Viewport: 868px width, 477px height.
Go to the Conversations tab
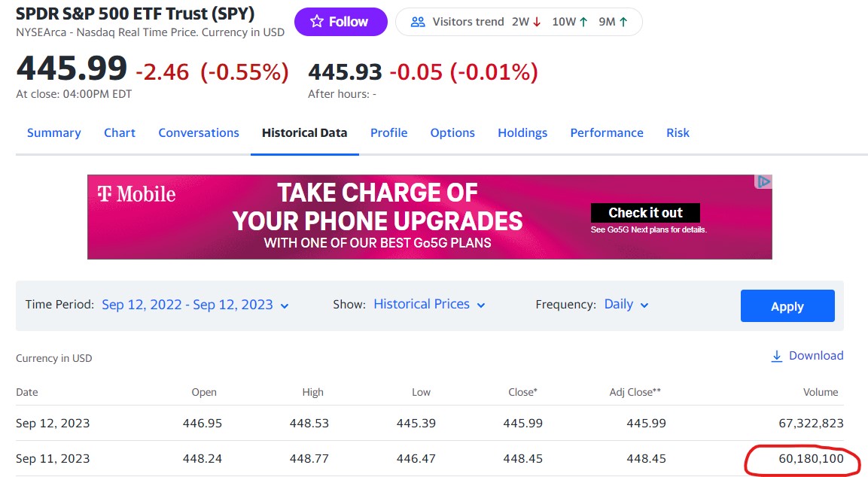pyautogui.click(x=199, y=132)
